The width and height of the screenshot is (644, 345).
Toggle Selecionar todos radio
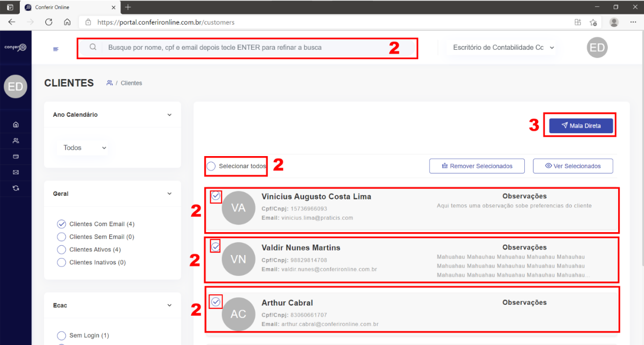point(211,167)
